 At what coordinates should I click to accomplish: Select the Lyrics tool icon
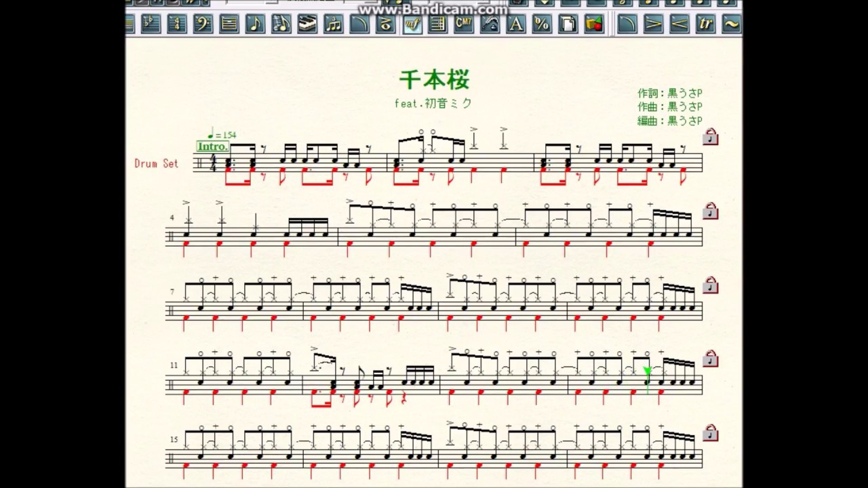pos(490,24)
